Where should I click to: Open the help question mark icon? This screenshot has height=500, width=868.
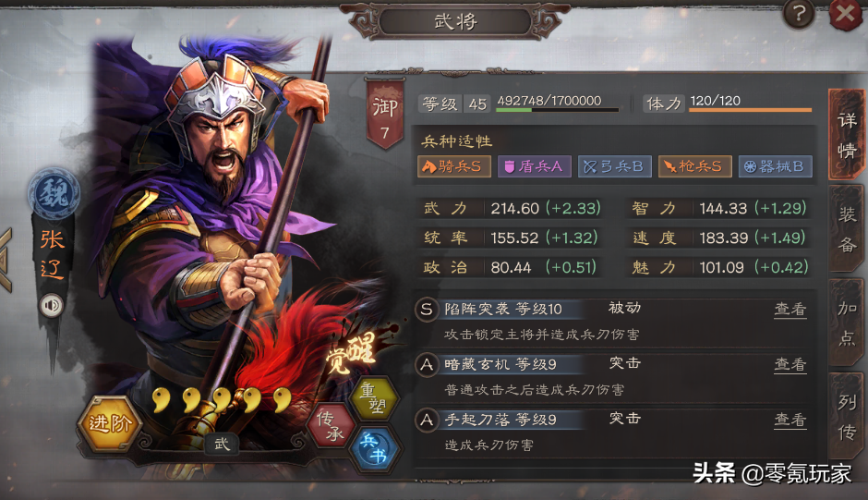click(x=799, y=13)
